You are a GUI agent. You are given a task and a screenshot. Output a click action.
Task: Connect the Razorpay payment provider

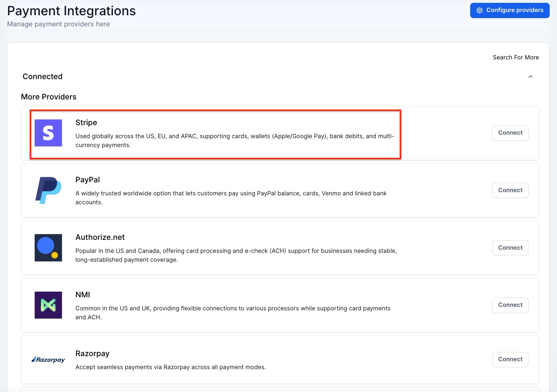510,359
